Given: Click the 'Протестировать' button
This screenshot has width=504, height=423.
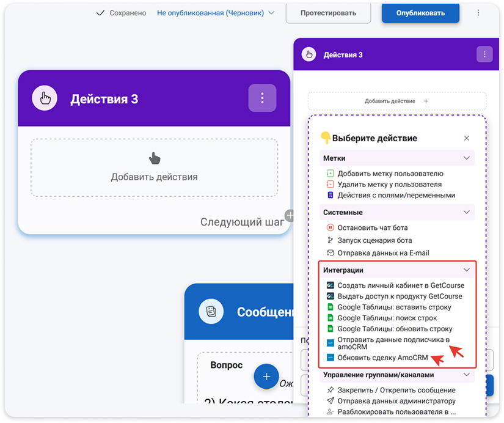Looking at the screenshot, I should point(328,13).
